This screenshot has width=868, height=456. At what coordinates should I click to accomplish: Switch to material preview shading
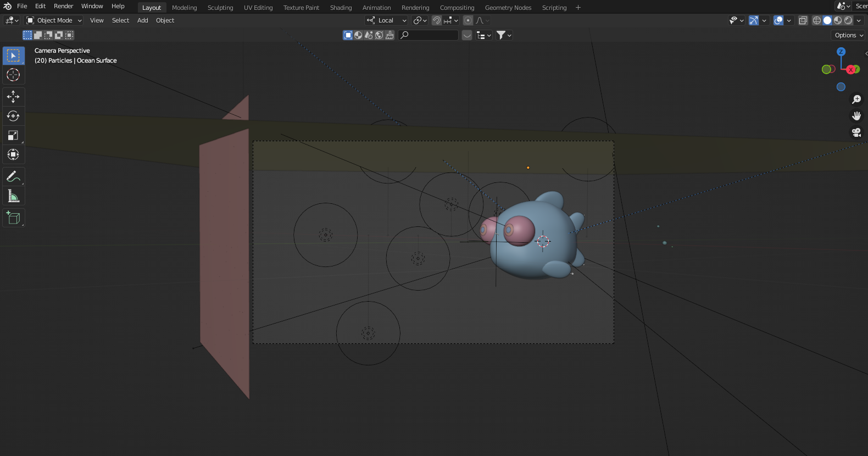click(838, 20)
